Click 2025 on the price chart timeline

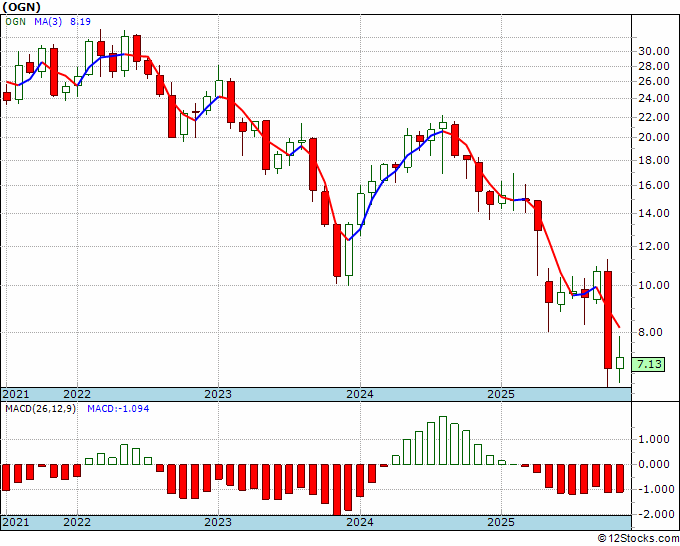click(501, 394)
